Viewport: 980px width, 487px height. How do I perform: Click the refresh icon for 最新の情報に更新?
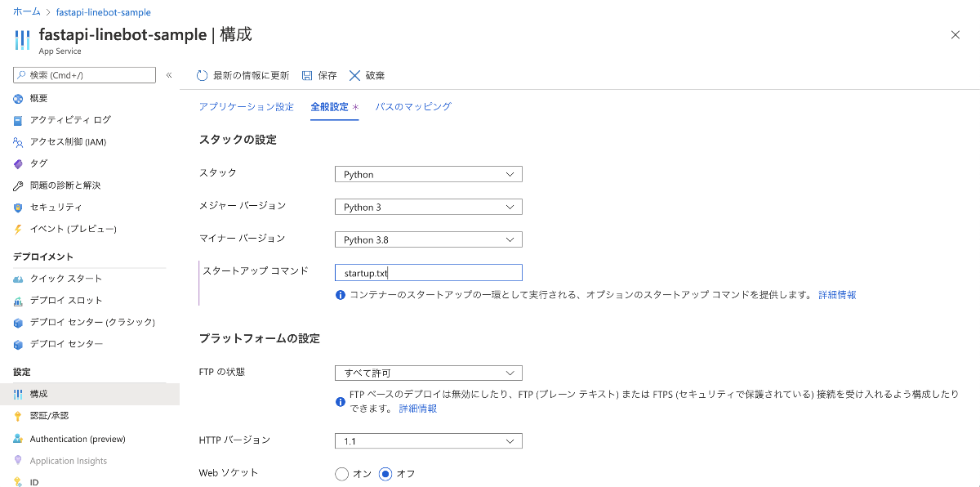coord(203,75)
